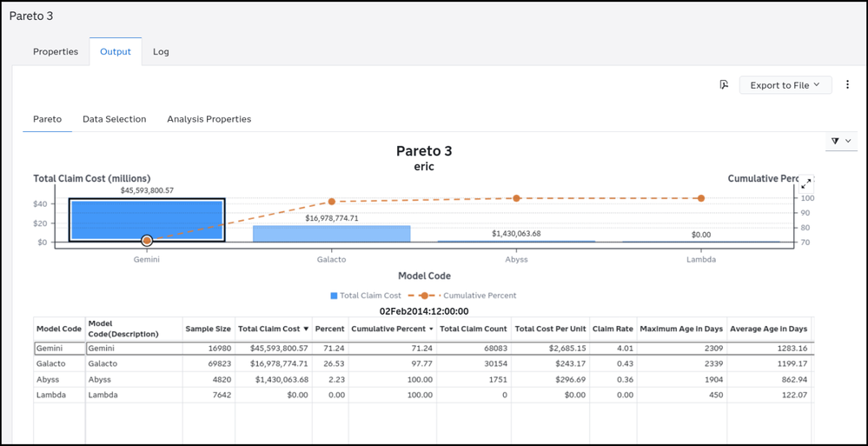Open the filter icon dropdown
868x446 pixels.
pyautogui.click(x=841, y=141)
